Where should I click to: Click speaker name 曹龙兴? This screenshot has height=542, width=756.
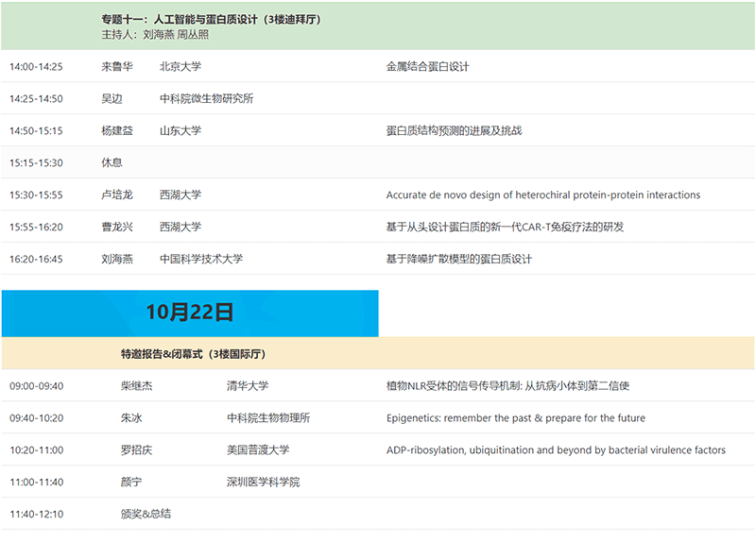117,228
